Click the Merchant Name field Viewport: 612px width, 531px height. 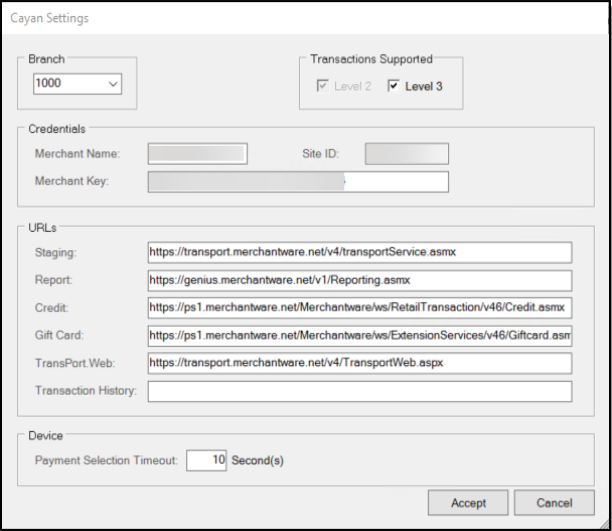197,153
